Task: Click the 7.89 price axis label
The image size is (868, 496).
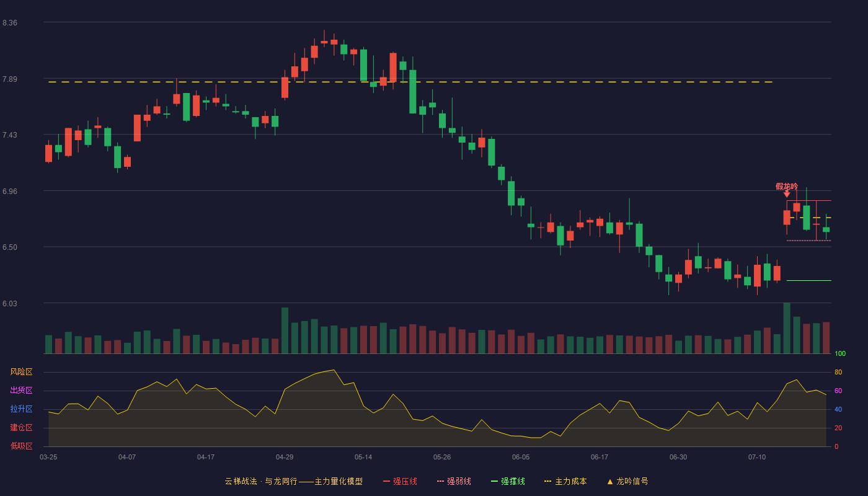Action: pyautogui.click(x=10, y=79)
